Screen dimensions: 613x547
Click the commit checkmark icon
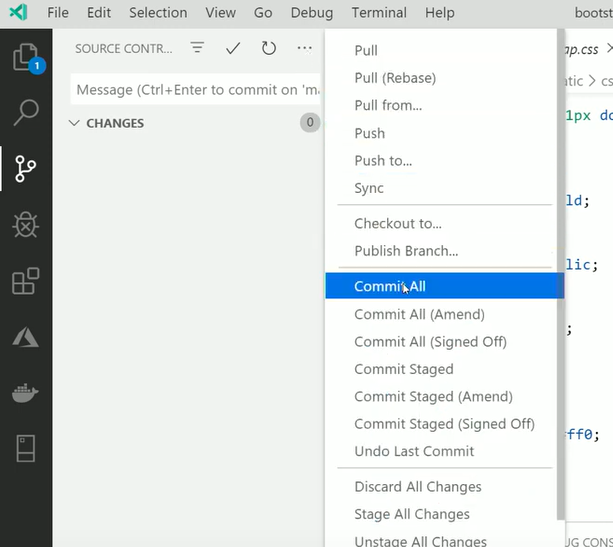[233, 48]
